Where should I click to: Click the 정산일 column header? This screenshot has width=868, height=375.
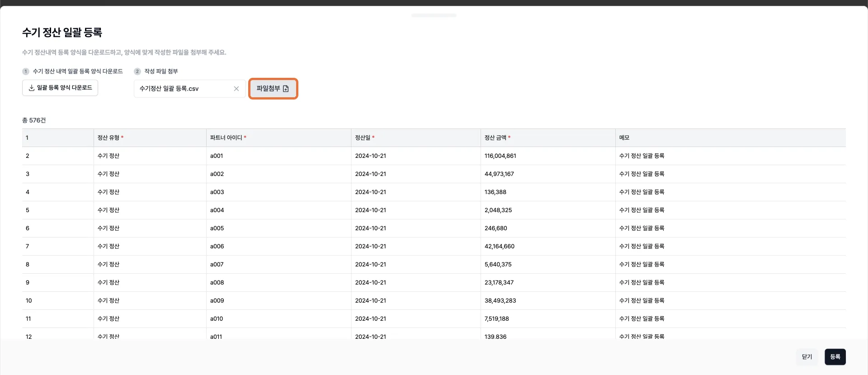363,138
